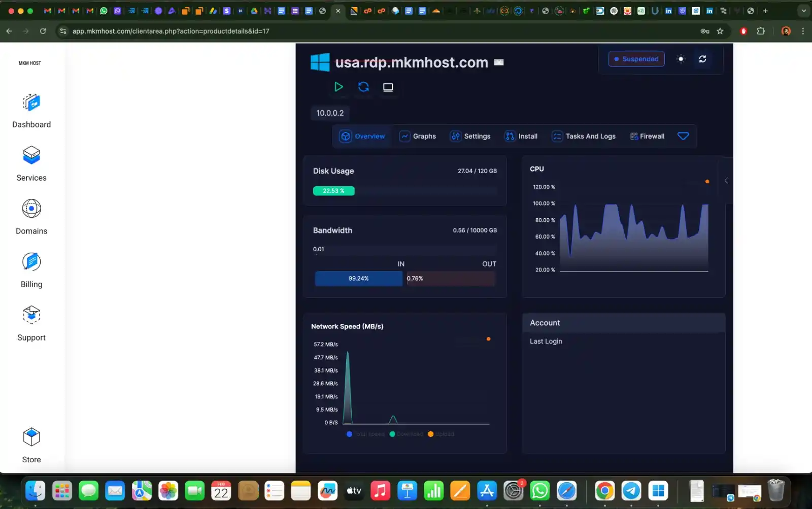812x509 pixels.
Task: Bookmark this page with the star icon
Action: tap(720, 31)
